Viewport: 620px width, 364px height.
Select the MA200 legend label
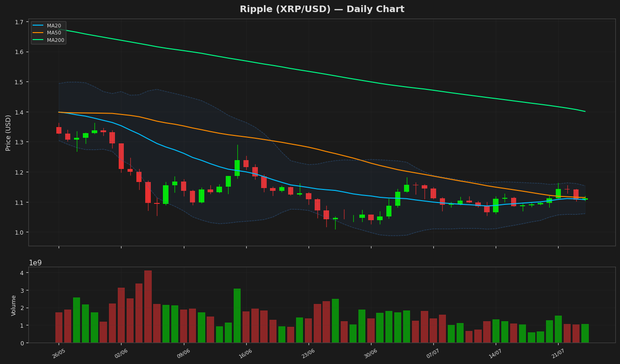55,40
